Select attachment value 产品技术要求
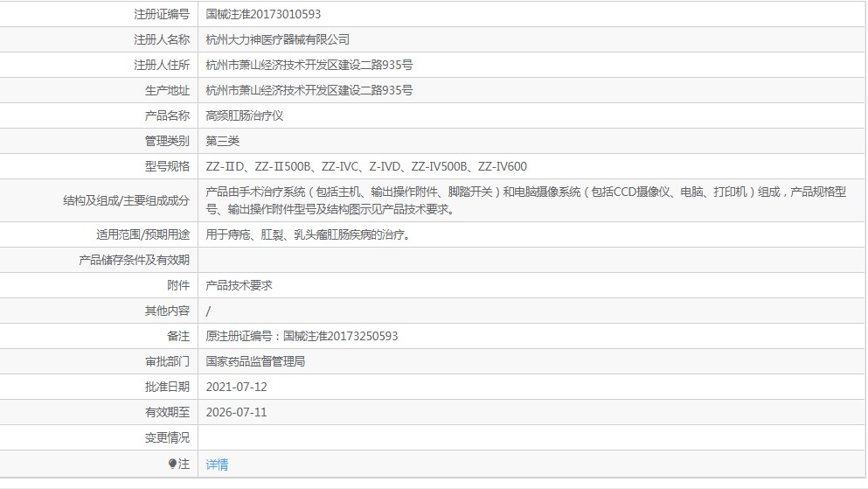The image size is (868, 489). (240, 285)
